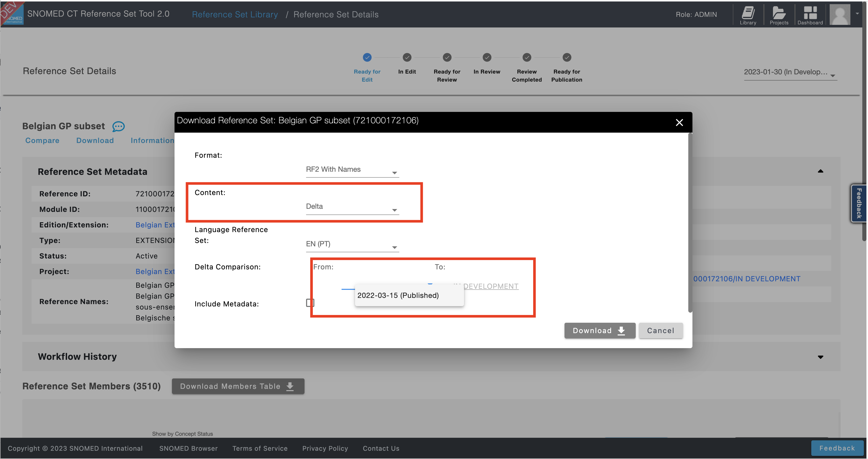Click the dialog's vertical scrollbar

pos(690,223)
